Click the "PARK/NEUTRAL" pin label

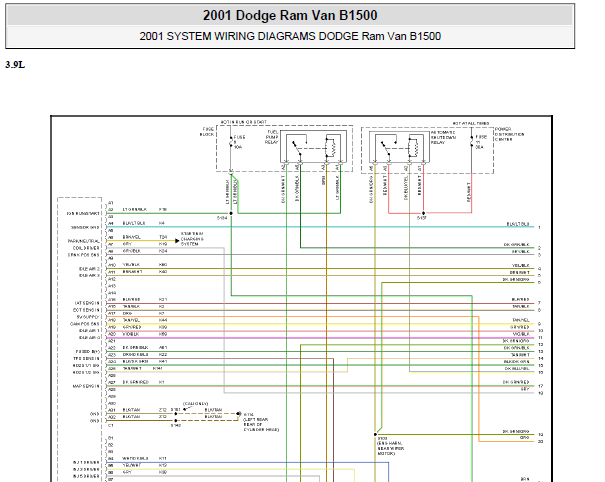tap(84, 241)
